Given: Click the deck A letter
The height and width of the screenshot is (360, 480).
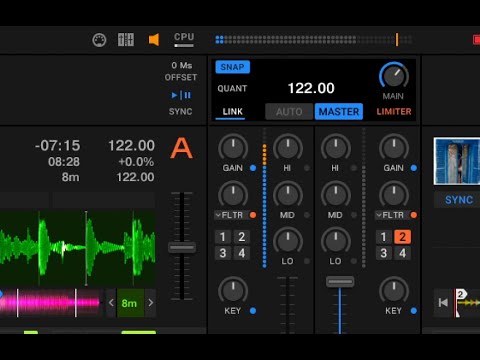Looking at the screenshot, I should click(x=181, y=148).
